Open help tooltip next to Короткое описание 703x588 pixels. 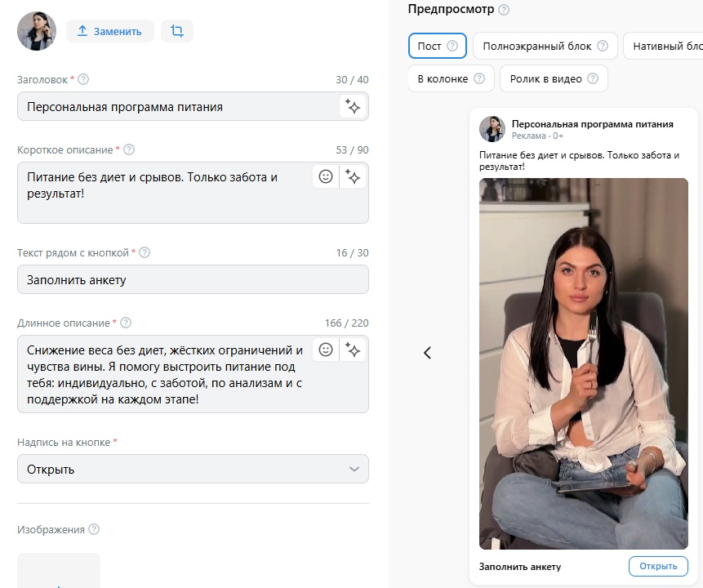[x=129, y=149]
